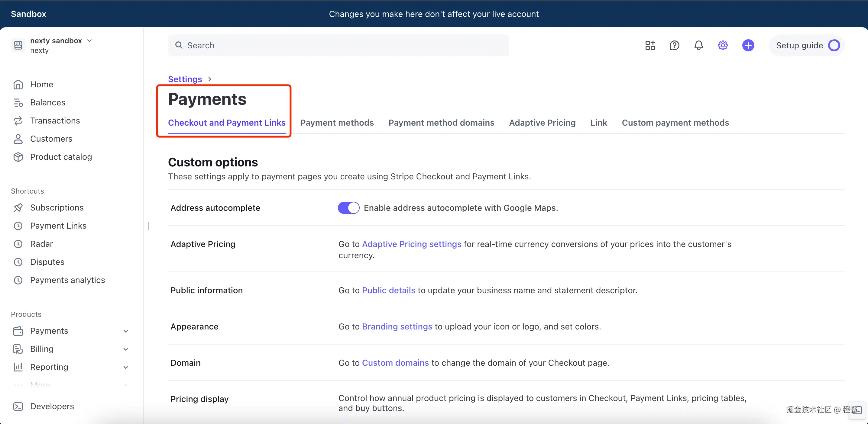Click the Search input field

click(x=338, y=45)
